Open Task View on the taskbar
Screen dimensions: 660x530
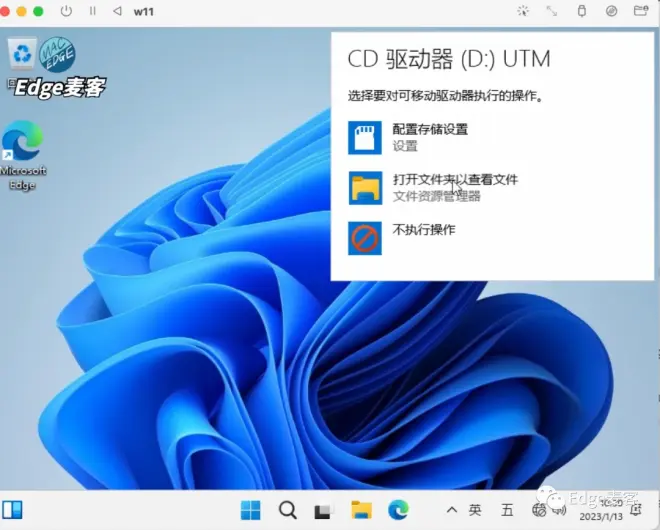click(323, 511)
